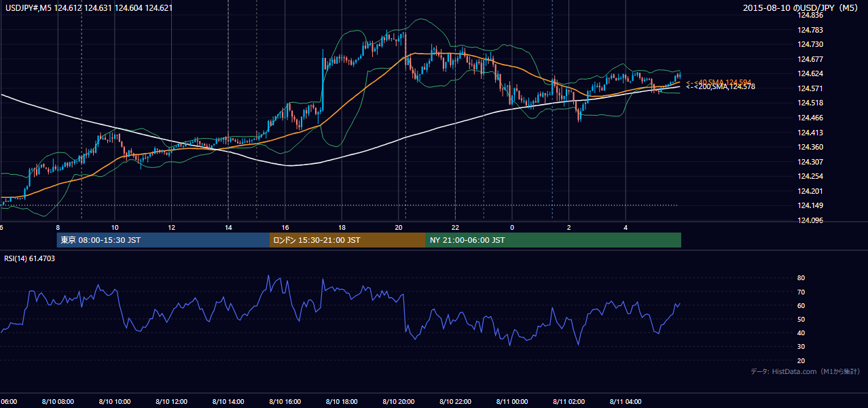Click bottom time label 8/10 16:00
868x408 pixels.
285,402
